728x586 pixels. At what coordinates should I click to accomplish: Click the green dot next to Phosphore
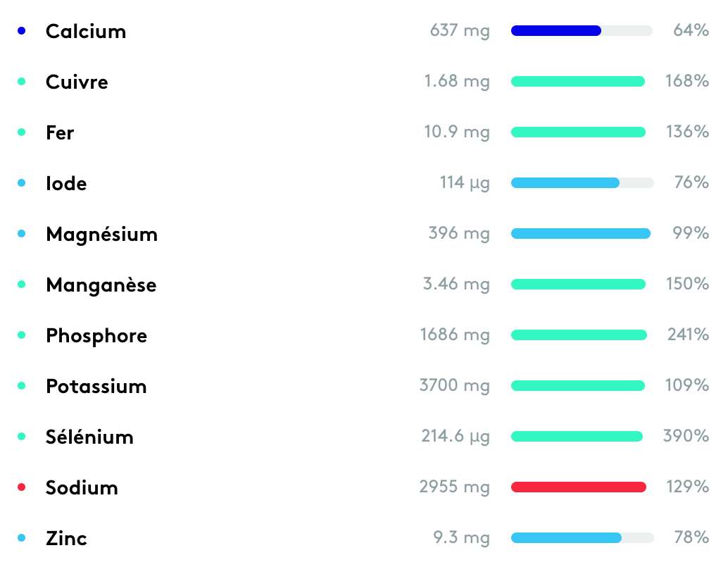tap(21, 335)
